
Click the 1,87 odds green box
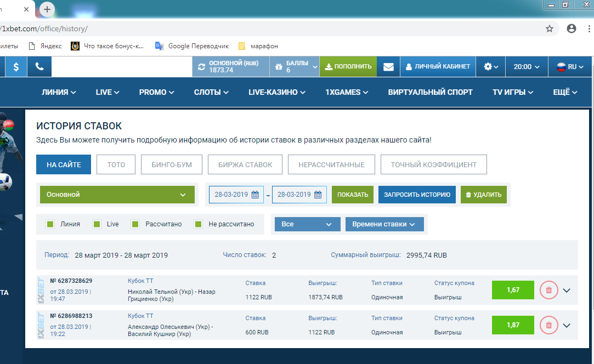513,325
